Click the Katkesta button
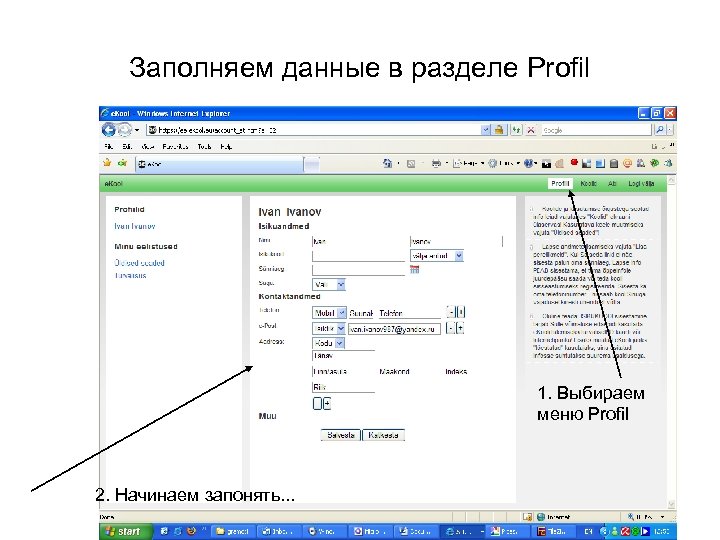720x540 pixels. tap(383, 435)
